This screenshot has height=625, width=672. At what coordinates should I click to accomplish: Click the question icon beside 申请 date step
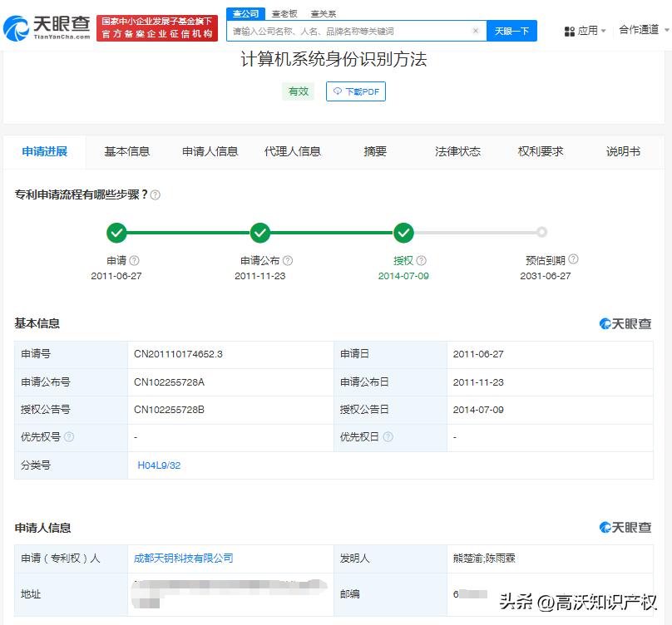point(133,259)
